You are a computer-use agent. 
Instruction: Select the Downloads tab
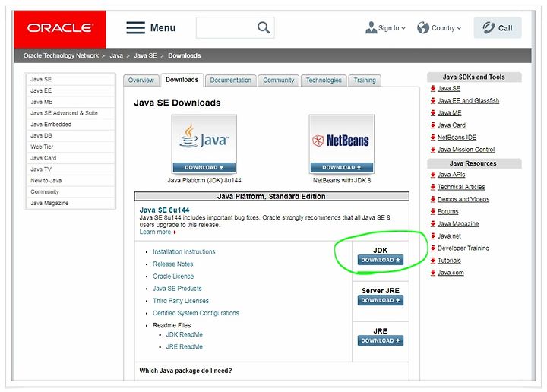(x=182, y=80)
